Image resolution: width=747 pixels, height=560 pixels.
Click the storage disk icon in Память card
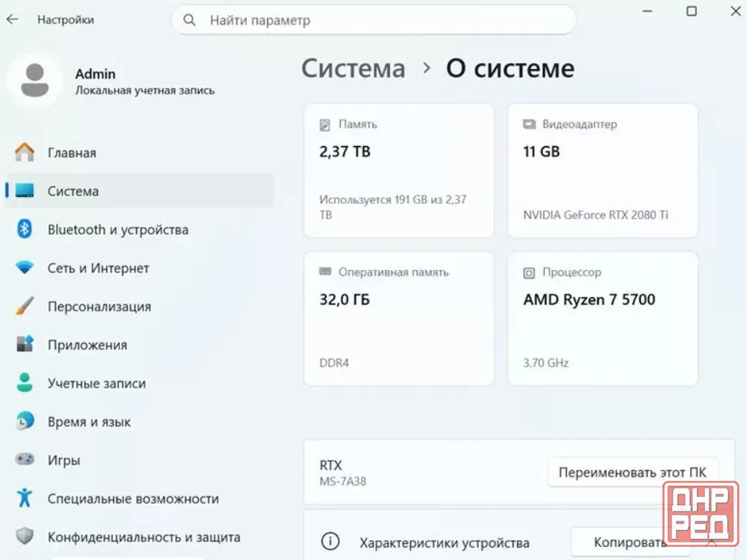coord(325,125)
